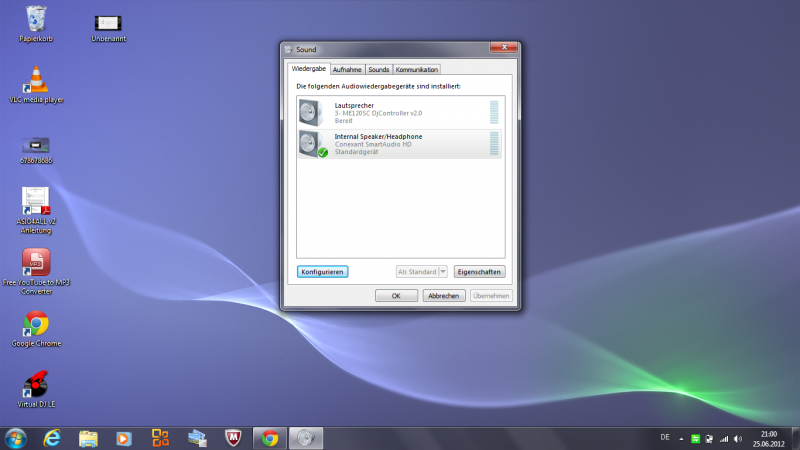Switch to the Kommunikation tab
This screenshot has height=450, width=800.
pyautogui.click(x=416, y=70)
